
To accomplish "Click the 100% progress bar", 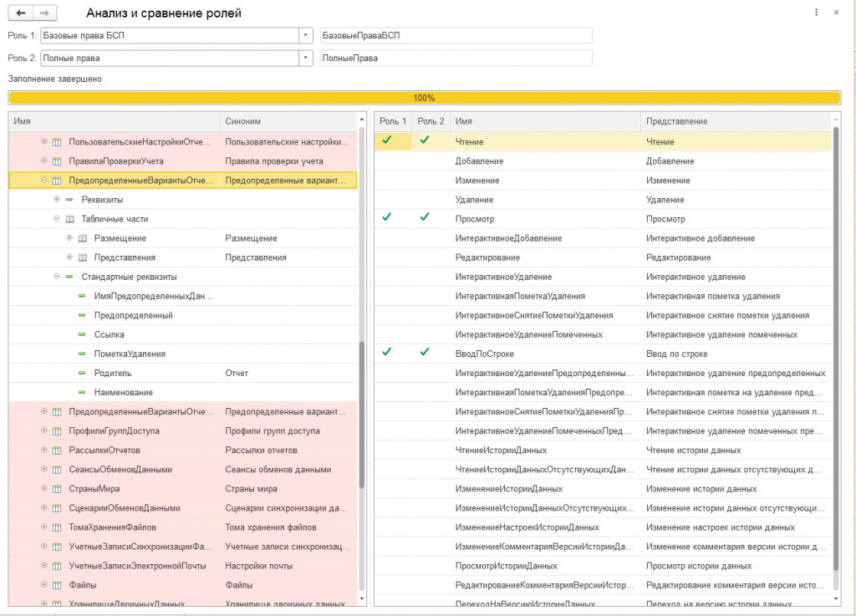I will click(424, 98).
